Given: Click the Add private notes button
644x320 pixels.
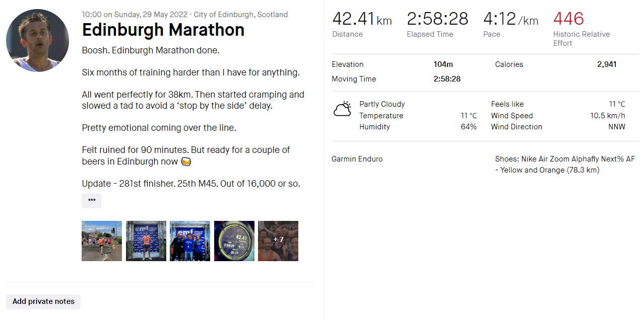Looking at the screenshot, I should (x=43, y=301).
